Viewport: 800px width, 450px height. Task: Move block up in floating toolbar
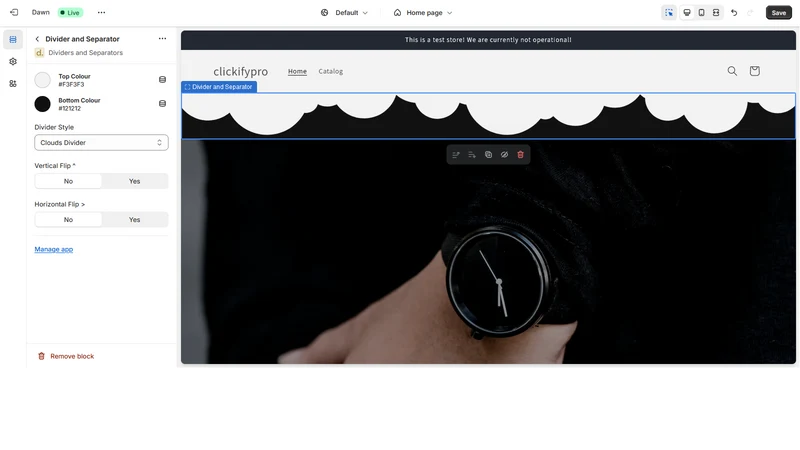[x=456, y=155]
